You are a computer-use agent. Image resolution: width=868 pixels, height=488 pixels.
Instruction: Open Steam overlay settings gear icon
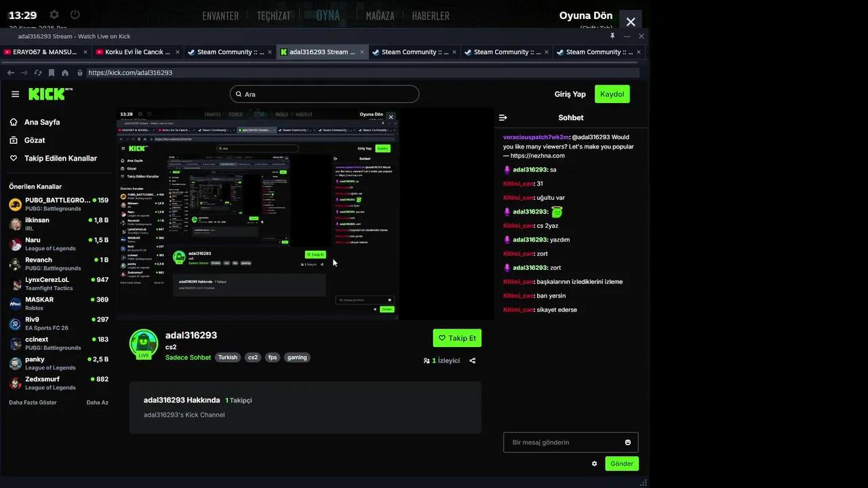(54, 14)
